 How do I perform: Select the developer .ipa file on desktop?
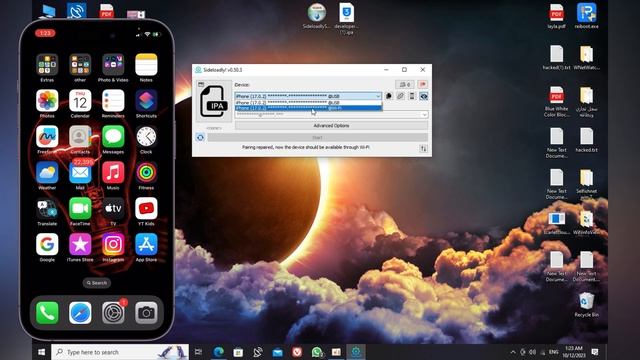coord(347,19)
